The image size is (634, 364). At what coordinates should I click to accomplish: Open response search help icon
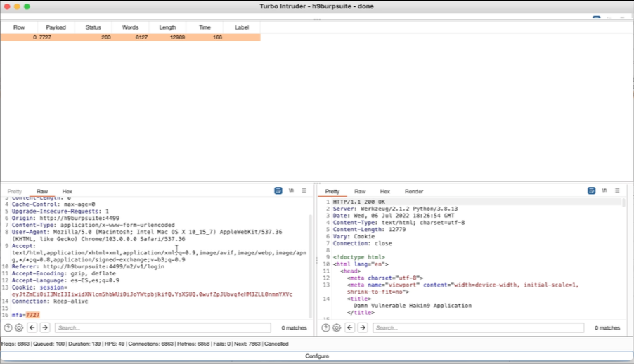(x=325, y=327)
